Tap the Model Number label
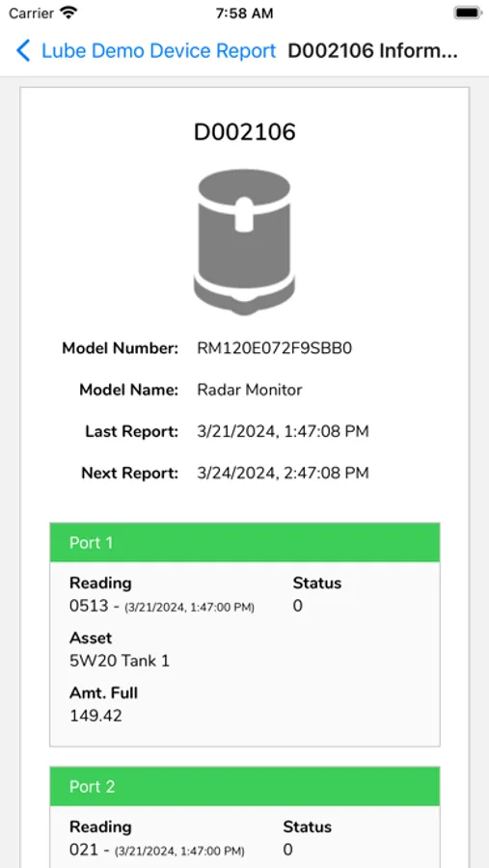The height and width of the screenshot is (868, 489). pyautogui.click(x=121, y=348)
